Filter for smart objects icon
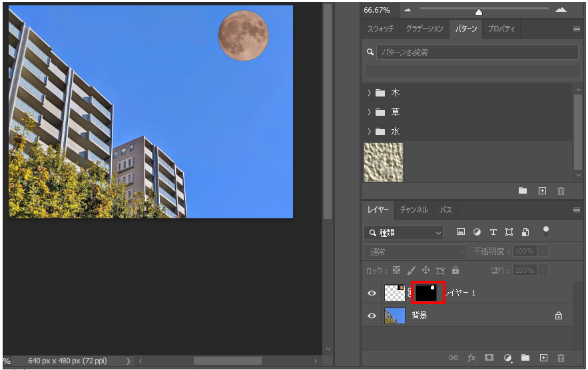This screenshot has width=588, height=370. click(525, 232)
